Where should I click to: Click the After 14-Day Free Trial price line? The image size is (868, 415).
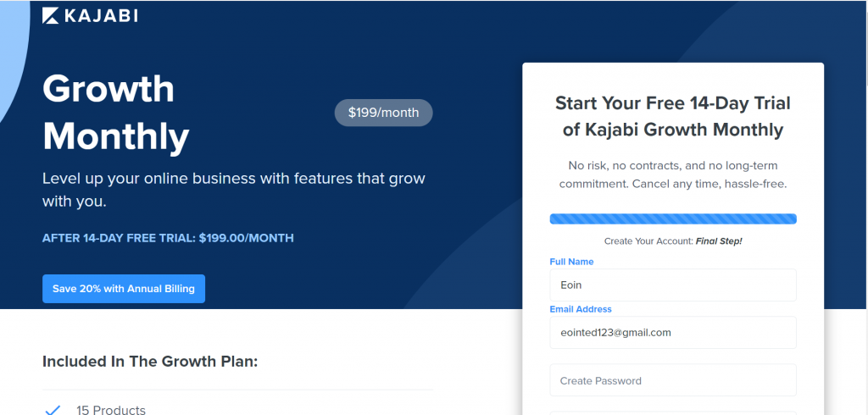[x=169, y=239]
